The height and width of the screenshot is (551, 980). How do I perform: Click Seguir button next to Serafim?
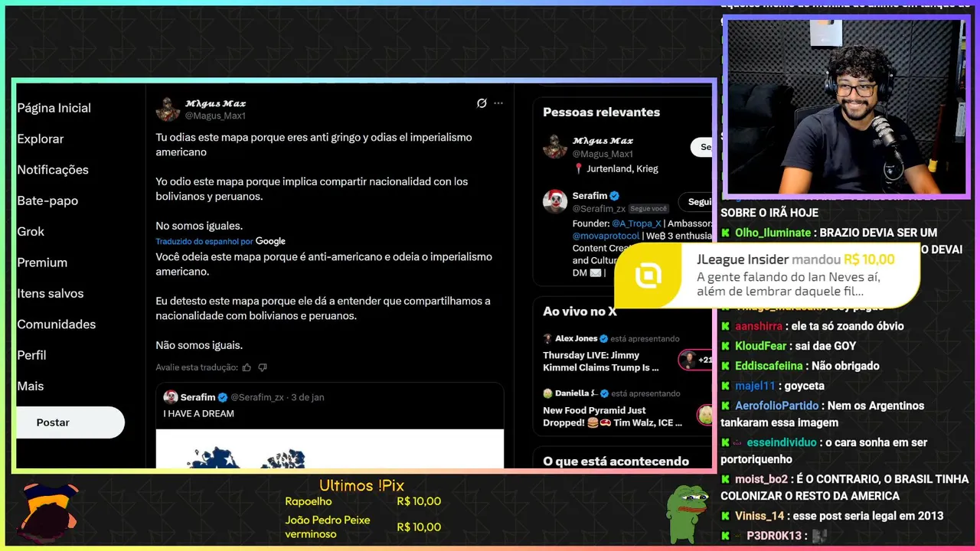[x=696, y=202]
